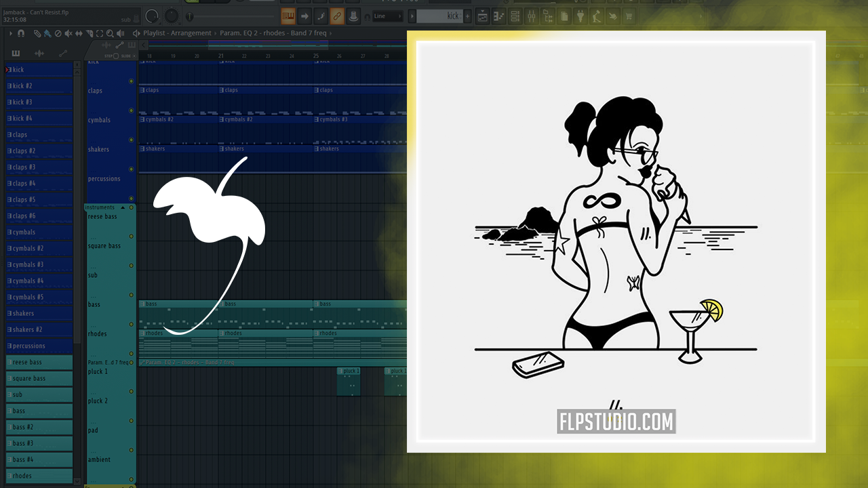
Task: Open the Line snap dropdown
Action: [x=388, y=16]
